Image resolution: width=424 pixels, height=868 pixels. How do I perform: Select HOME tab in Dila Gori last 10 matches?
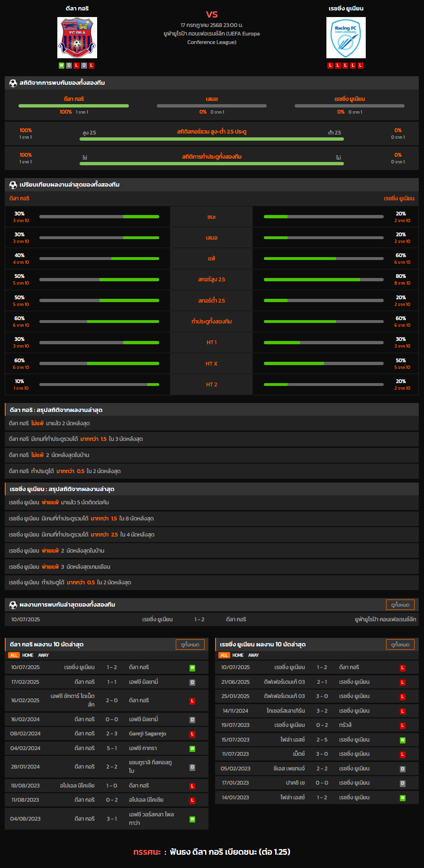[x=28, y=655]
